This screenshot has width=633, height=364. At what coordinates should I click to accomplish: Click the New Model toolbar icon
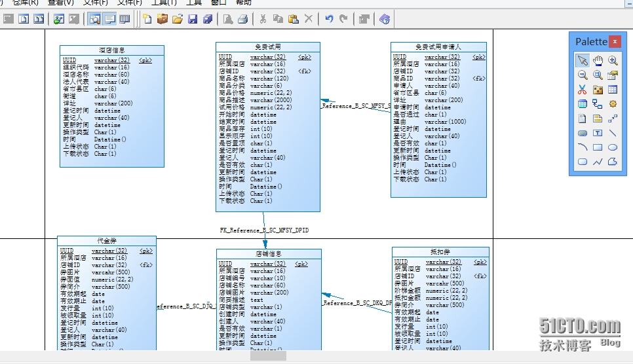(147, 19)
